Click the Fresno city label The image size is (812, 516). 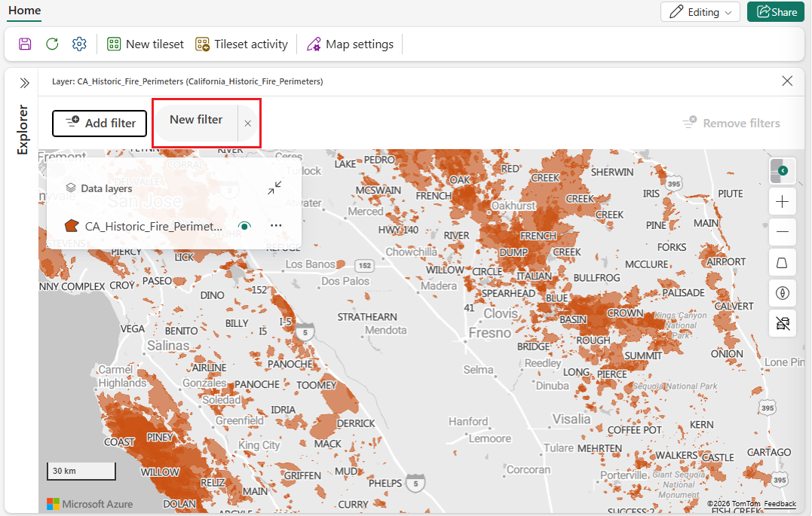(490, 333)
